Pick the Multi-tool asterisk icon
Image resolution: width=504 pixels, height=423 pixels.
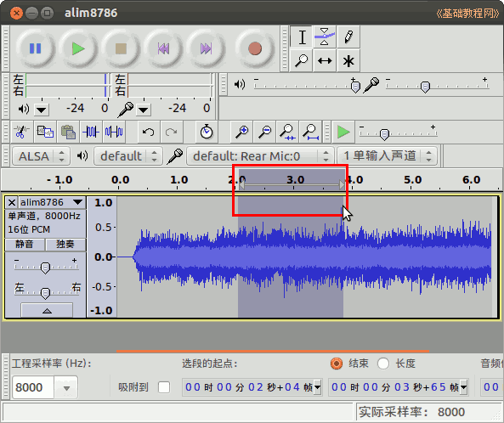(348, 60)
